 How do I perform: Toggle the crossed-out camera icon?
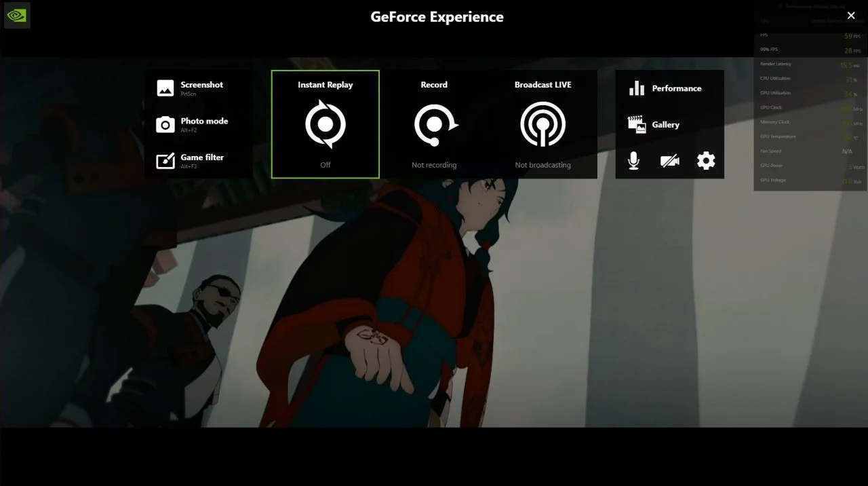(x=670, y=161)
